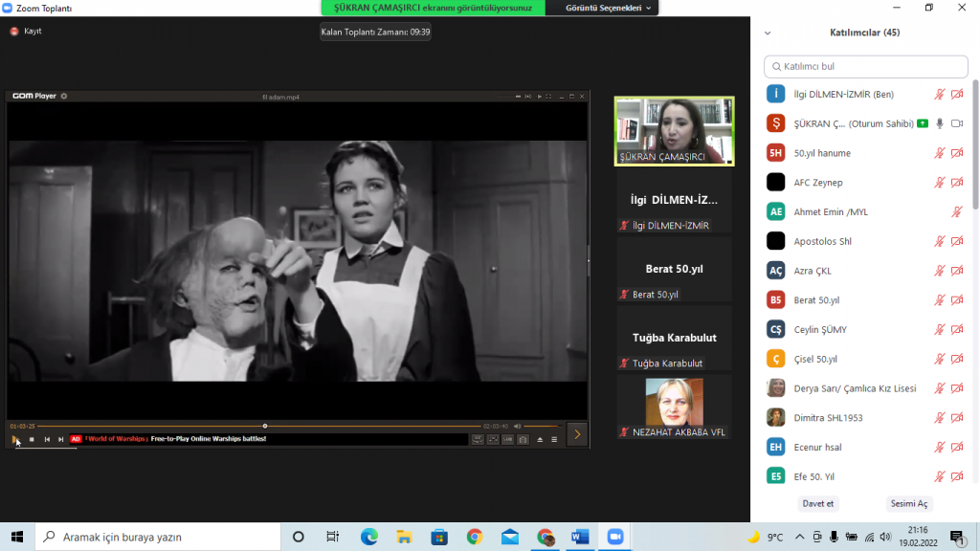The width and height of the screenshot is (980, 551).
Task: Click the screenshot capture icon in GOM Player
Action: (523, 440)
